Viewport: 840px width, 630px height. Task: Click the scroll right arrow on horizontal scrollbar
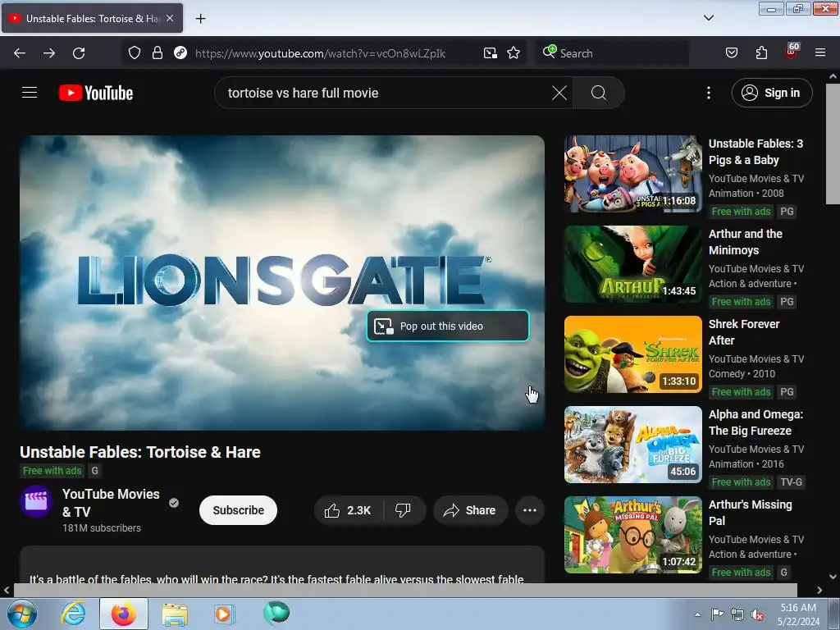pos(819,591)
